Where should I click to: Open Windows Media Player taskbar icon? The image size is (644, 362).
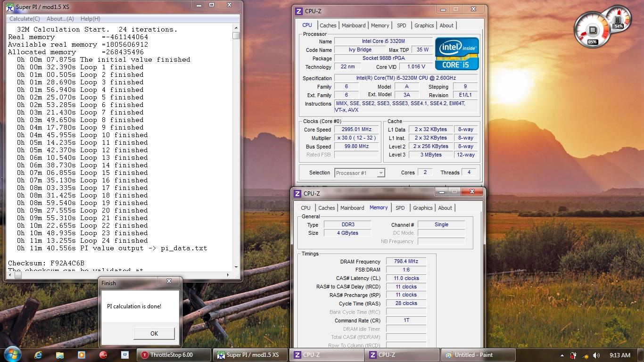[x=81, y=355]
